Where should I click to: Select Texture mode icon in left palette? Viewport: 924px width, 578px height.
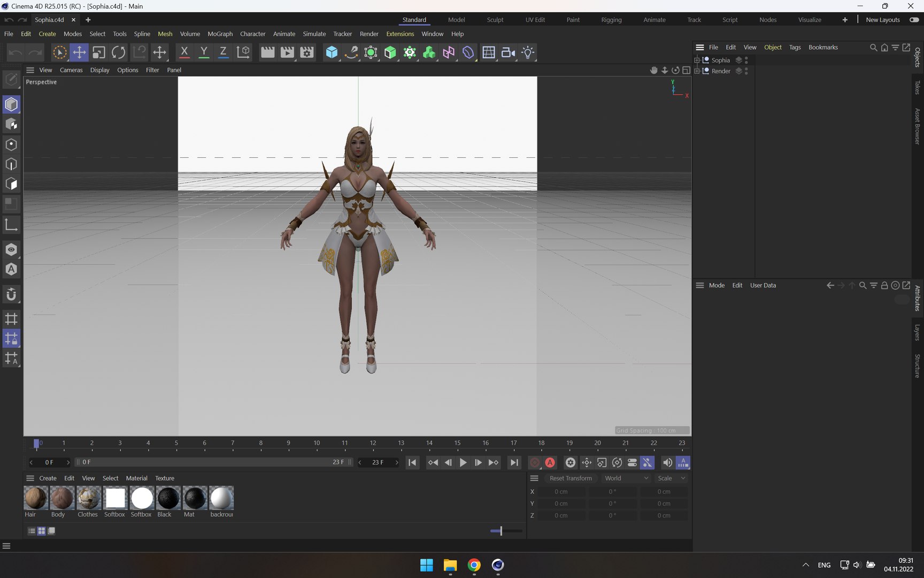(x=11, y=124)
